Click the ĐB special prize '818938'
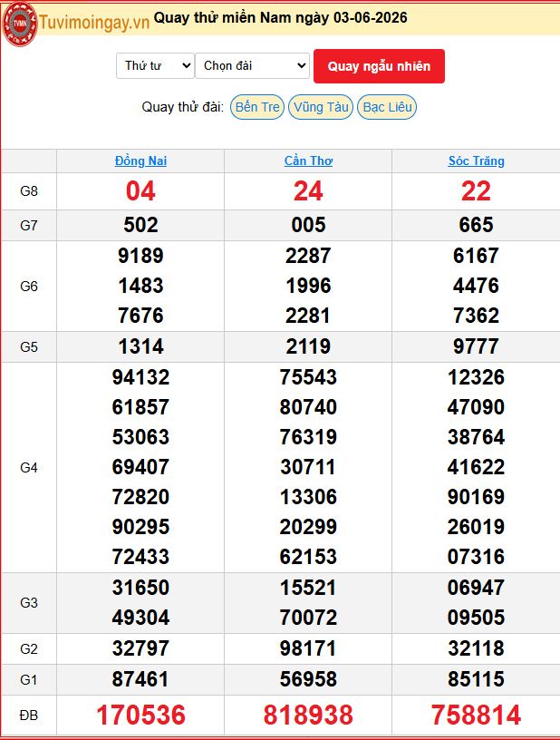The height and width of the screenshot is (740, 560). 308,715
